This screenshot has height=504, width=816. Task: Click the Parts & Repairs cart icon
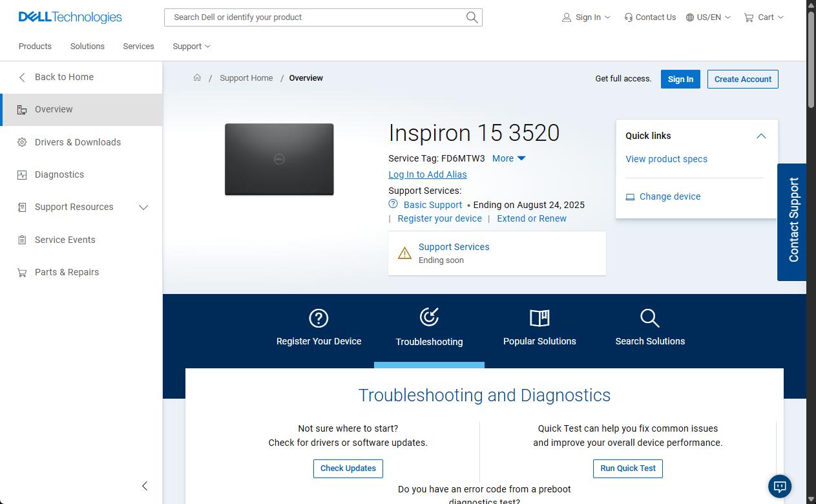(x=22, y=272)
